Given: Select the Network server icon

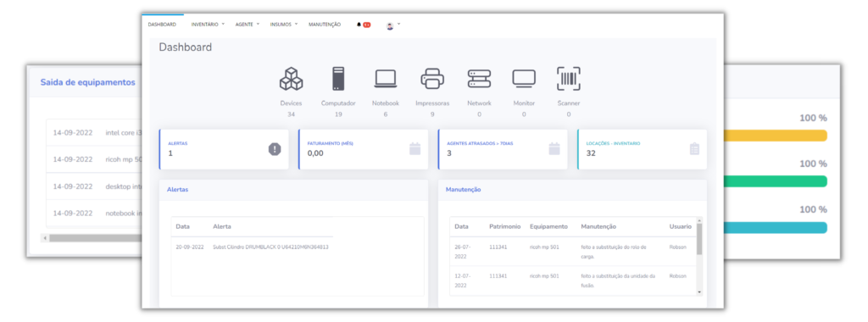Looking at the screenshot, I should 480,79.
